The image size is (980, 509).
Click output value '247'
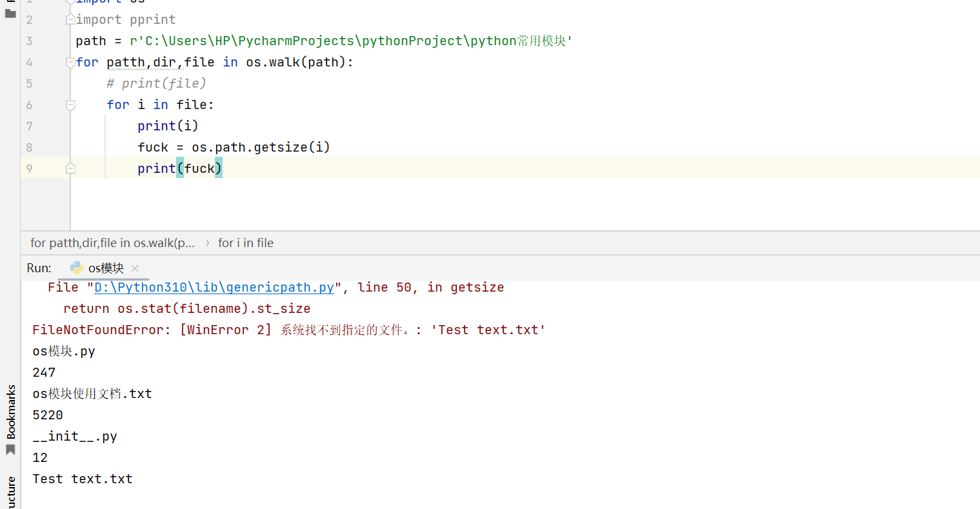pos(44,372)
